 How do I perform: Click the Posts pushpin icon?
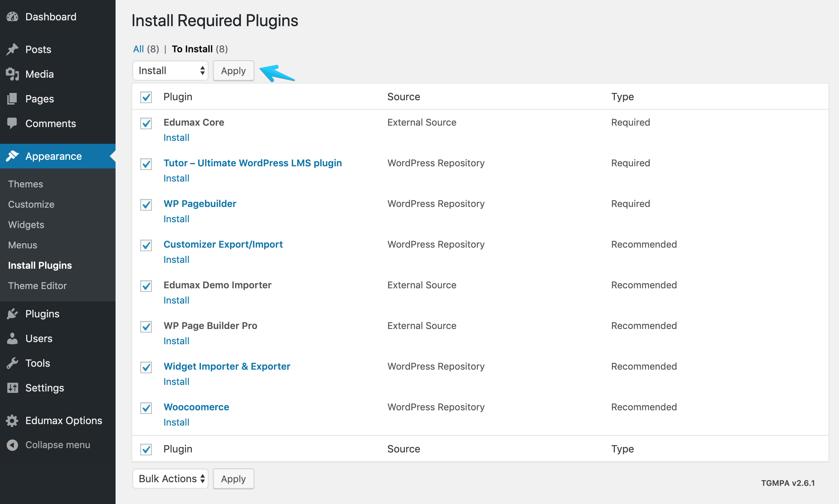click(12, 49)
